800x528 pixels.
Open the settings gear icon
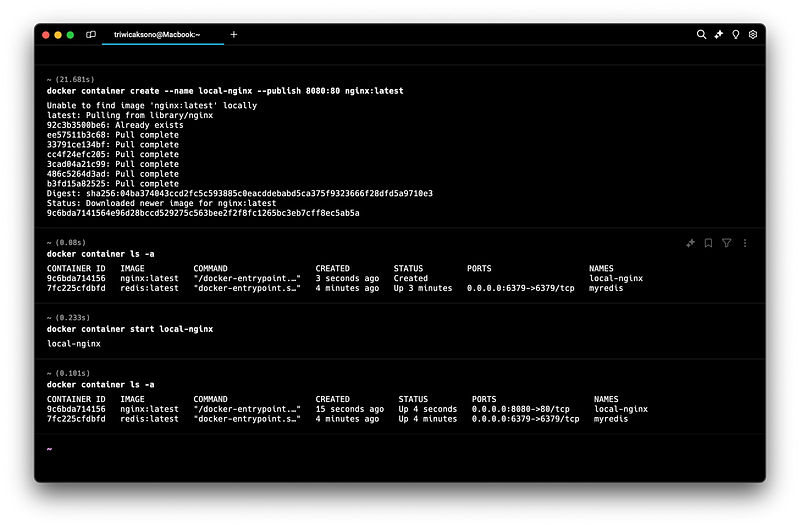[x=753, y=34]
